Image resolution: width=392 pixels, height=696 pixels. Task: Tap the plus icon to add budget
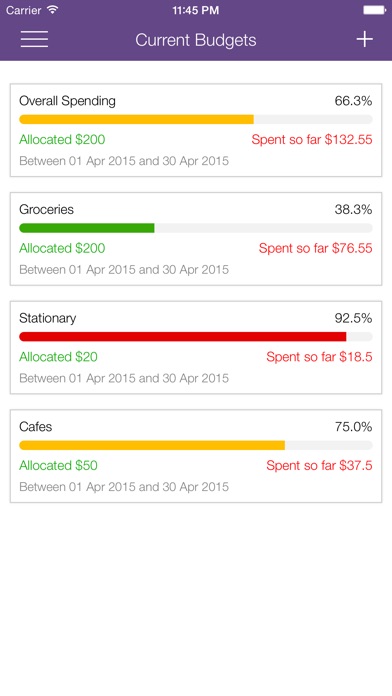364,40
